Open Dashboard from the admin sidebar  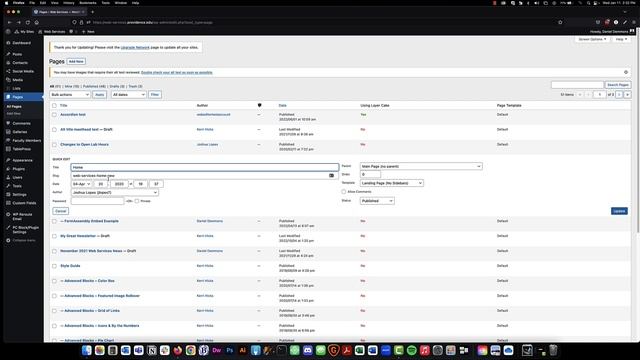coord(22,43)
